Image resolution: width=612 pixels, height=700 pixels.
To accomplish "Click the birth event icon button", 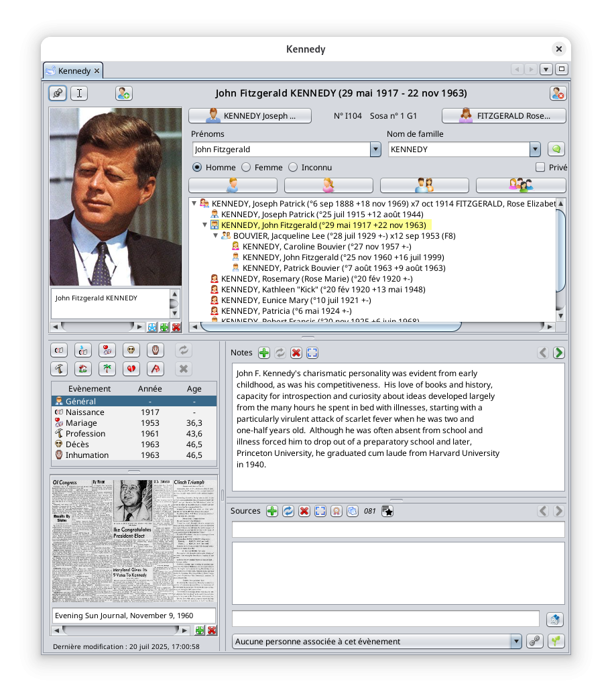I will tap(59, 351).
